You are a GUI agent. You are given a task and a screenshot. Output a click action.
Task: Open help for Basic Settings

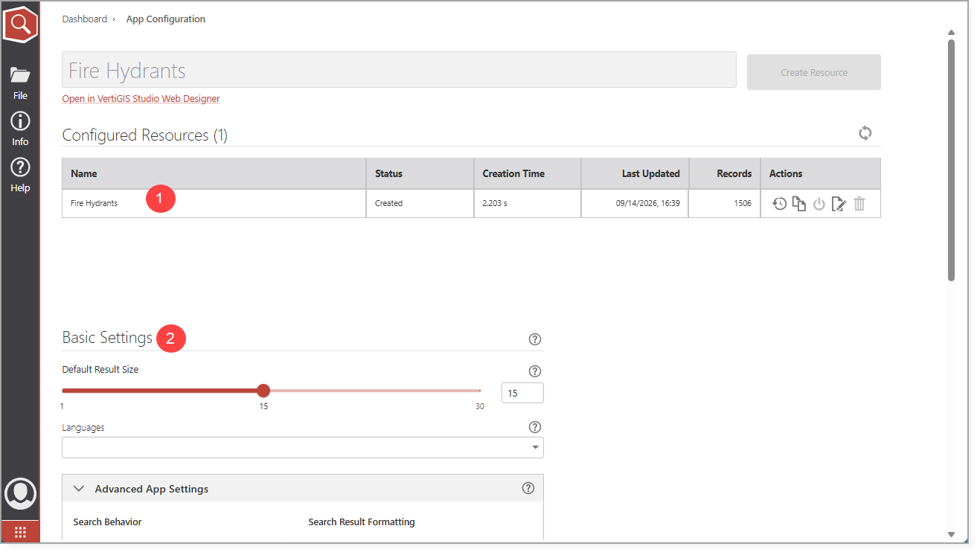click(534, 339)
